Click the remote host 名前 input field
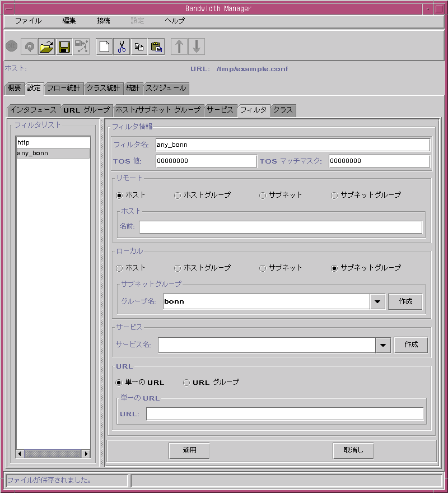The height and width of the screenshot is (493, 448). 281,227
